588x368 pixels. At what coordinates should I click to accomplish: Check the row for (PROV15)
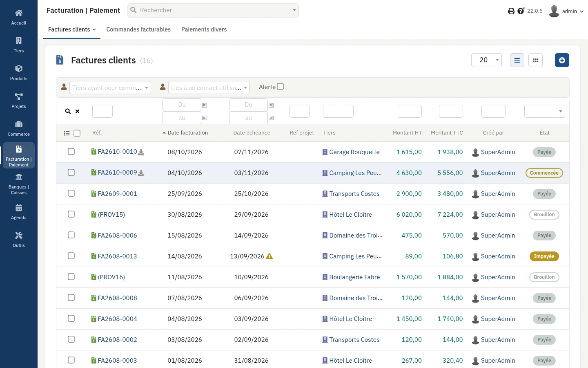pos(71,214)
